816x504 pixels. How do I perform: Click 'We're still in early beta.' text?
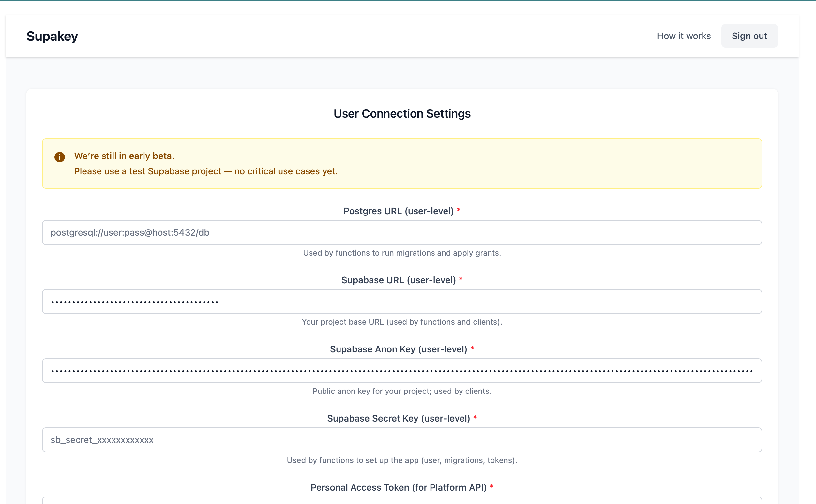pyautogui.click(x=124, y=156)
